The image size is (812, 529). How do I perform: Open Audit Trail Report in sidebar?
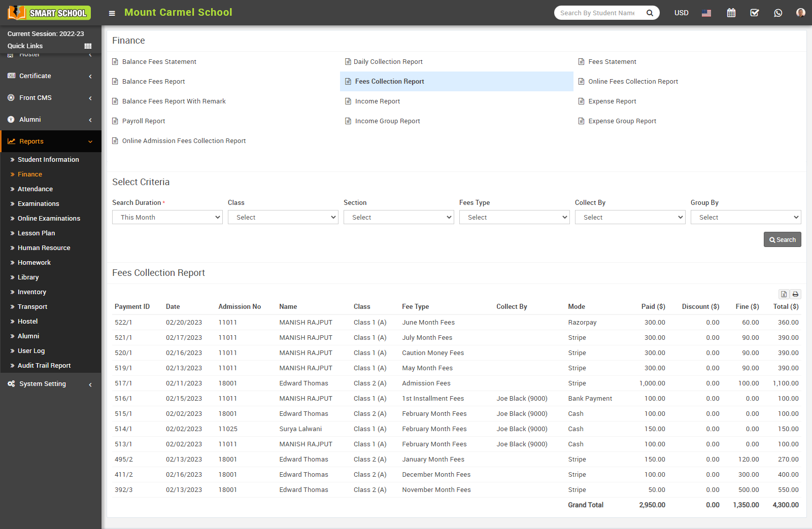[44, 366]
